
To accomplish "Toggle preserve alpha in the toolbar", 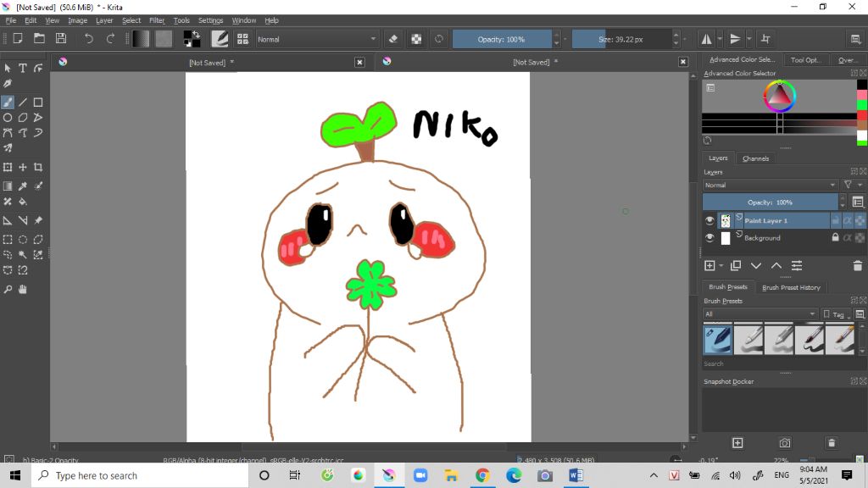I will coord(416,39).
